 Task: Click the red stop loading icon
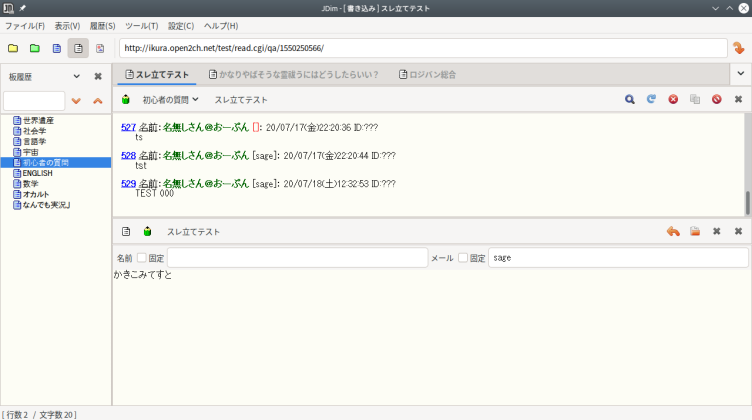tap(673, 100)
